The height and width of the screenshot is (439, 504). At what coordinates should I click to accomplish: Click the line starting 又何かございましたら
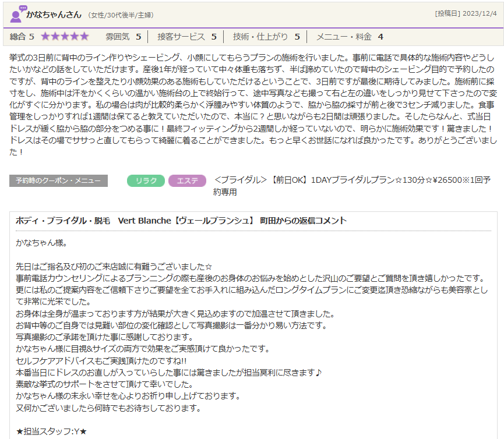click(x=108, y=408)
